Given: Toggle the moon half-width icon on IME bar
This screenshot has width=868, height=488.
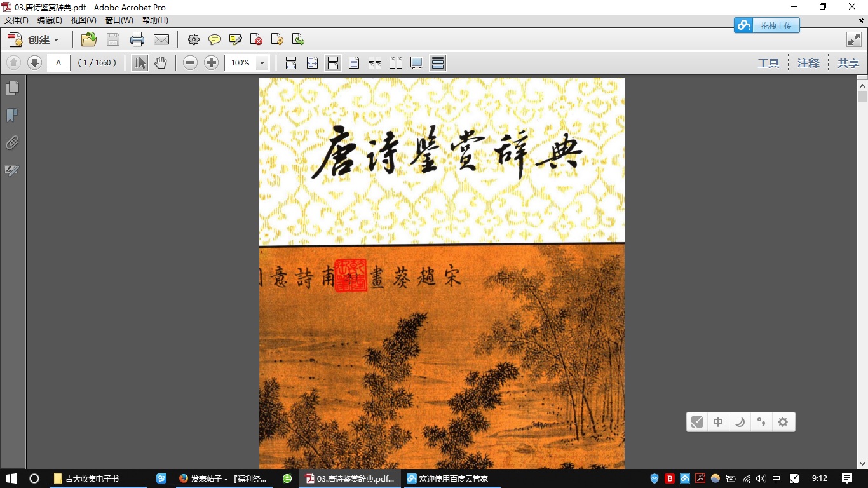Looking at the screenshot, I should click(740, 422).
